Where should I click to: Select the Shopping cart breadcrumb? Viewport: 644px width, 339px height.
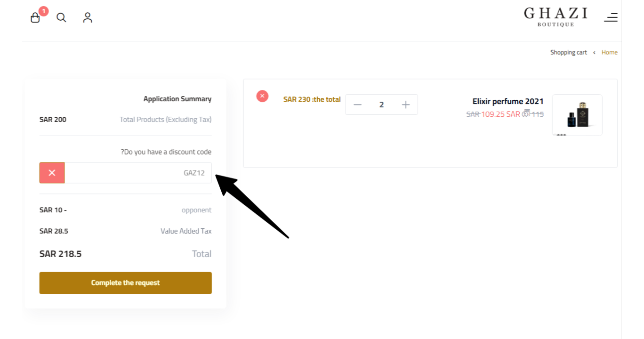pyautogui.click(x=569, y=52)
